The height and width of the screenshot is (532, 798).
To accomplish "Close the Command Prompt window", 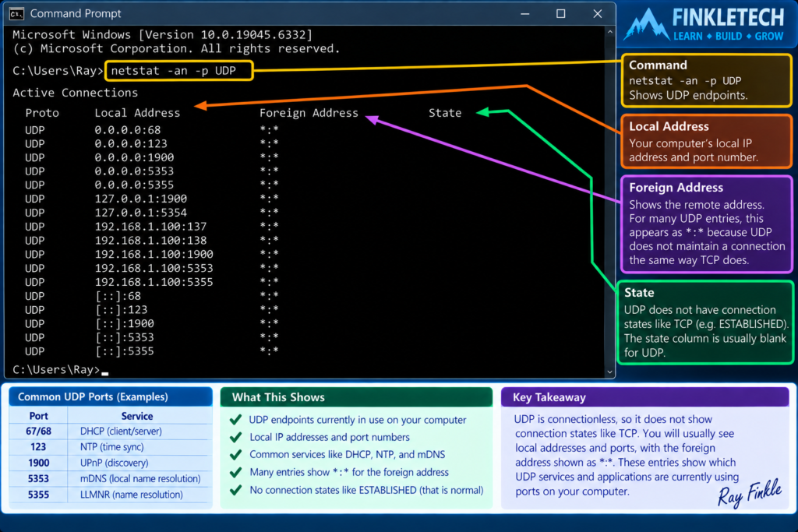I will [x=598, y=14].
